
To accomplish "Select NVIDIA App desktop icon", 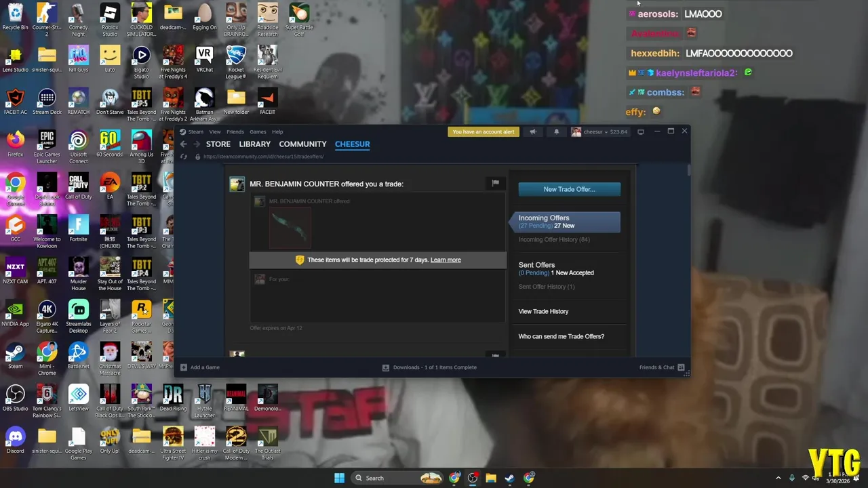I will (15, 314).
